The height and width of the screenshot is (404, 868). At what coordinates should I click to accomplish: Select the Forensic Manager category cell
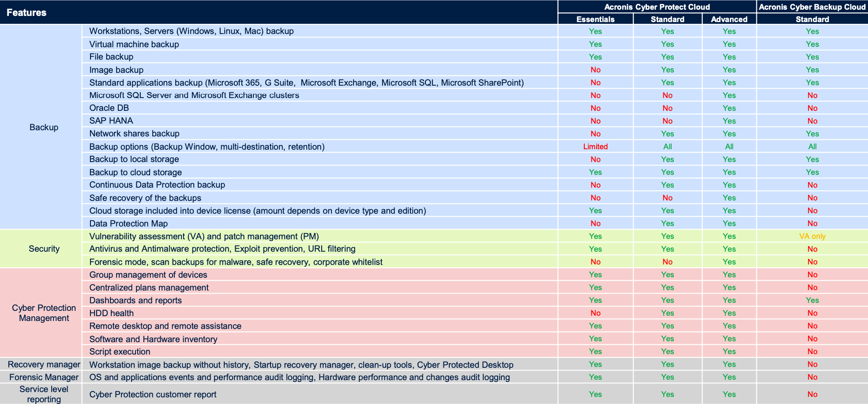pos(44,377)
